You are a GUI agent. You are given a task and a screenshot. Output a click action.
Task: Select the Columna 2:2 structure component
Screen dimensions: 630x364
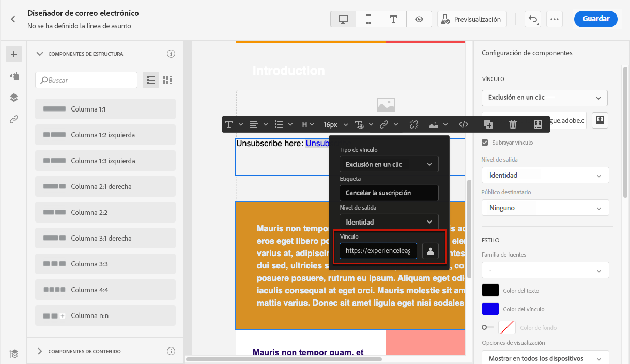(105, 212)
